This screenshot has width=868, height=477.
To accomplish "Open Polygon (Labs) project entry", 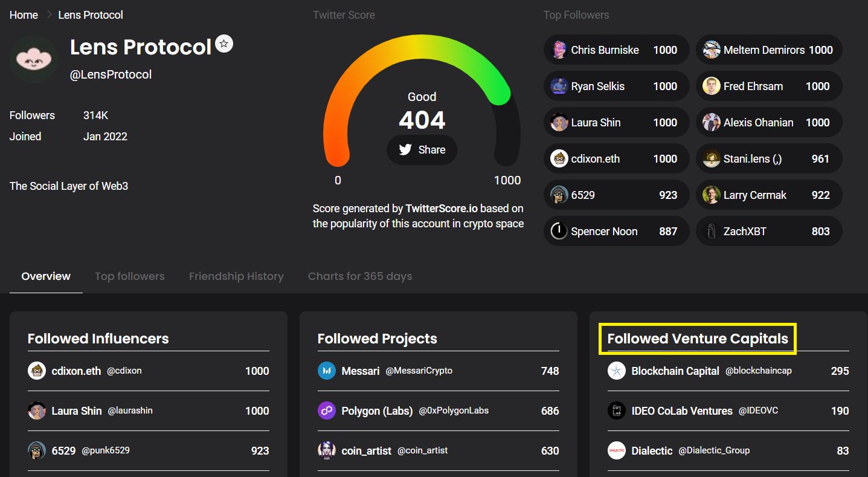I will click(439, 411).
